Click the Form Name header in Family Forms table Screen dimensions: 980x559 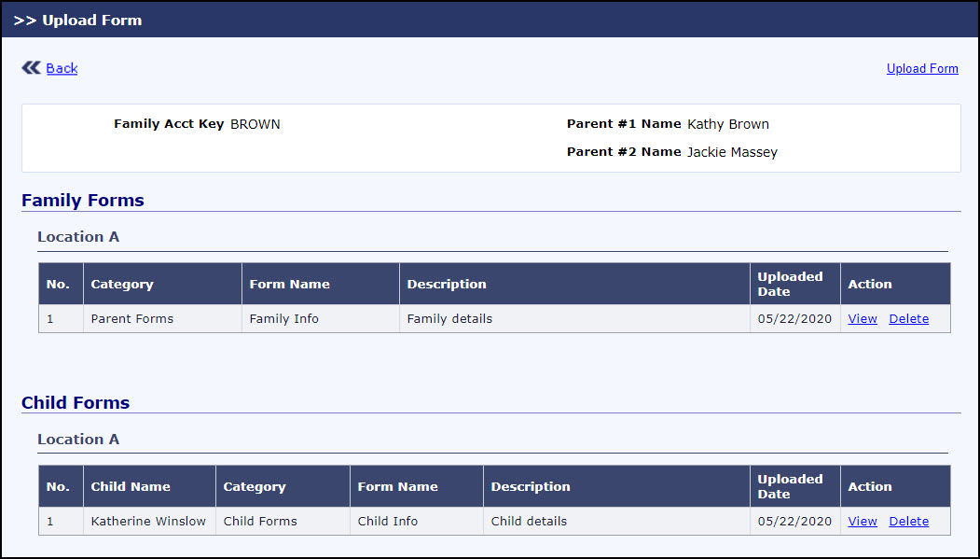click(x=290, y=285)
